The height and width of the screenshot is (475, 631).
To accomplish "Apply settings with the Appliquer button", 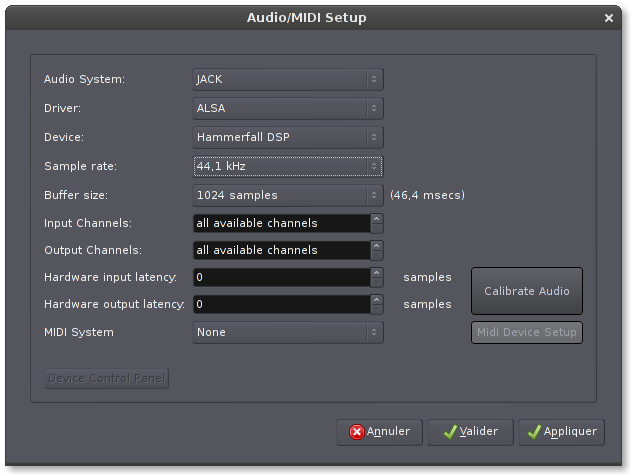I will click(562, 432).
